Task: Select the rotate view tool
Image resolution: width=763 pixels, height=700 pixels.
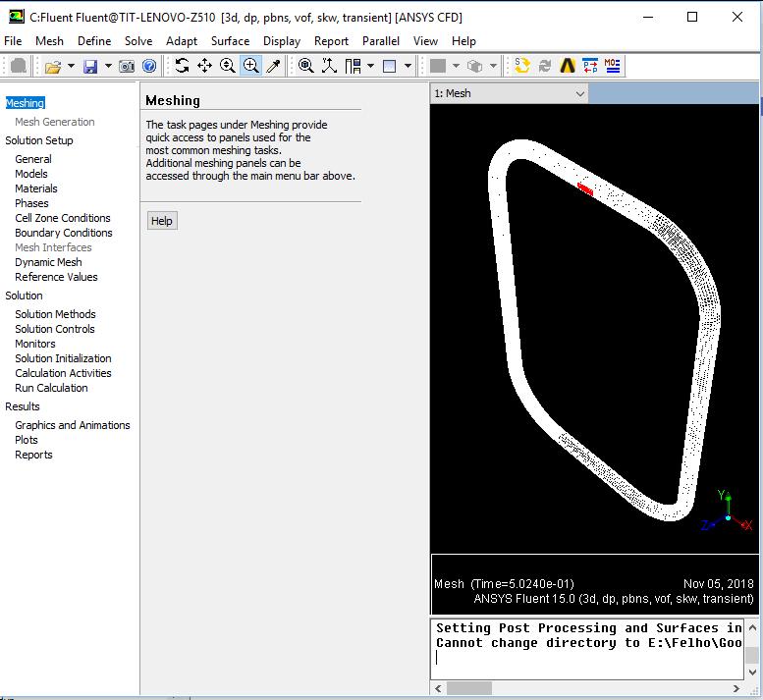Action: pyautogui.click(x=182, y=66)
